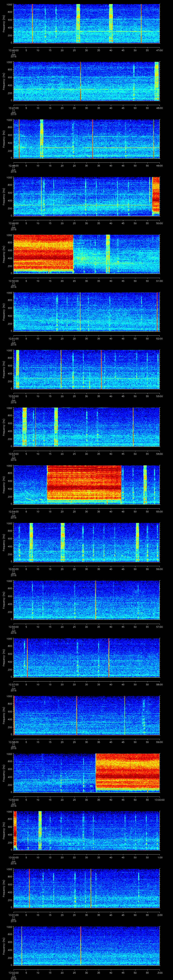Click the red broadband noise block in the 12:54:00 panel
Viewport: 173px width, 980px height.
pos(84,482)
